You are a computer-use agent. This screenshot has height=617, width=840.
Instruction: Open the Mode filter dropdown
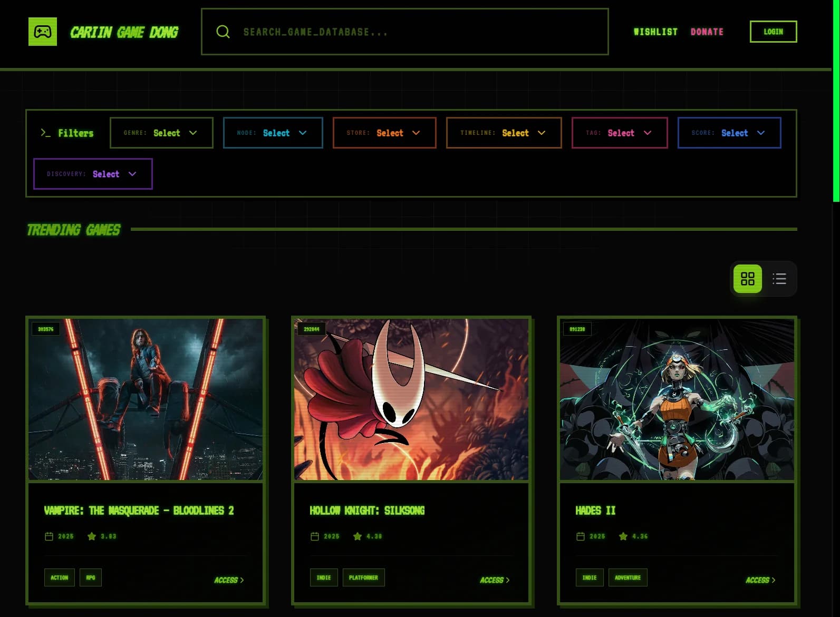point(273,133)
